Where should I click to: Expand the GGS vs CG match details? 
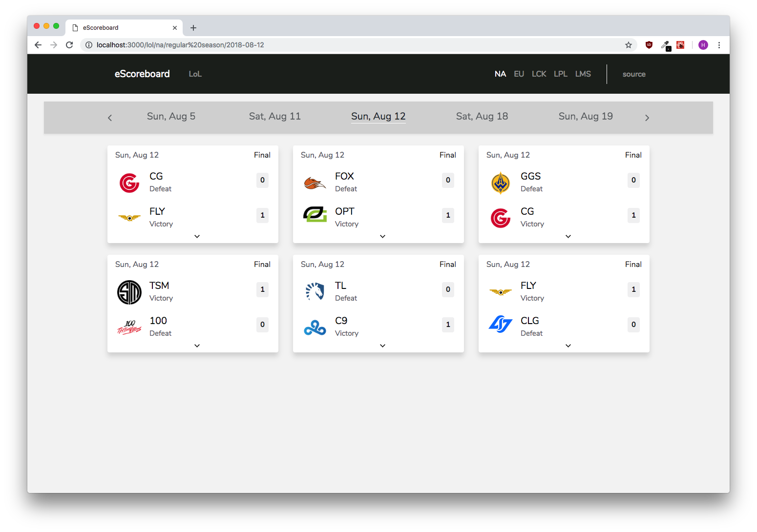point(568,236)
